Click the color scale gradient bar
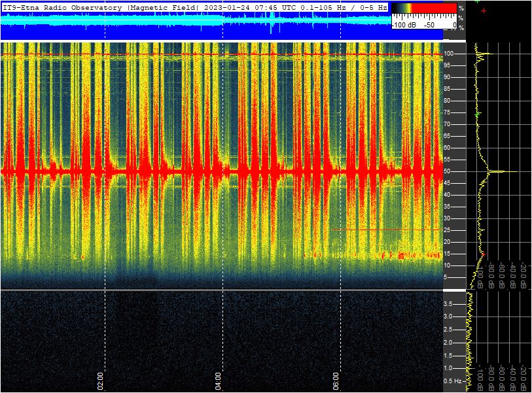532x393 pixels. pyautogui.click(x=423, y=8)
